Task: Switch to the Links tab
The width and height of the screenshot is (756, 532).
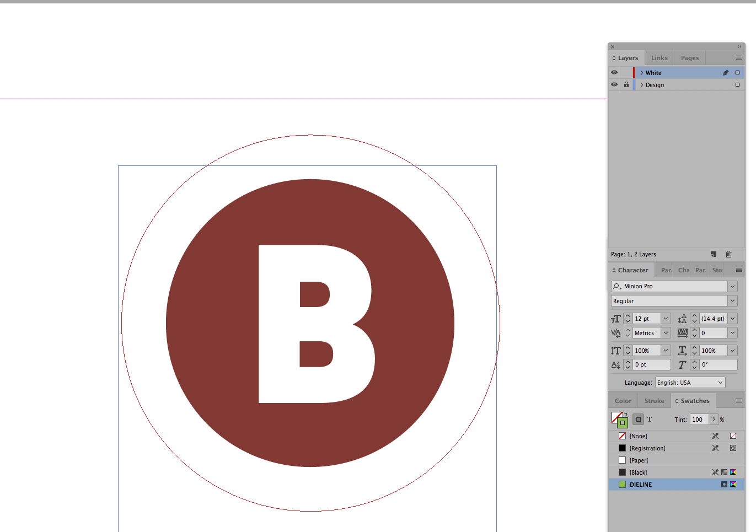Action: (660, 58)
